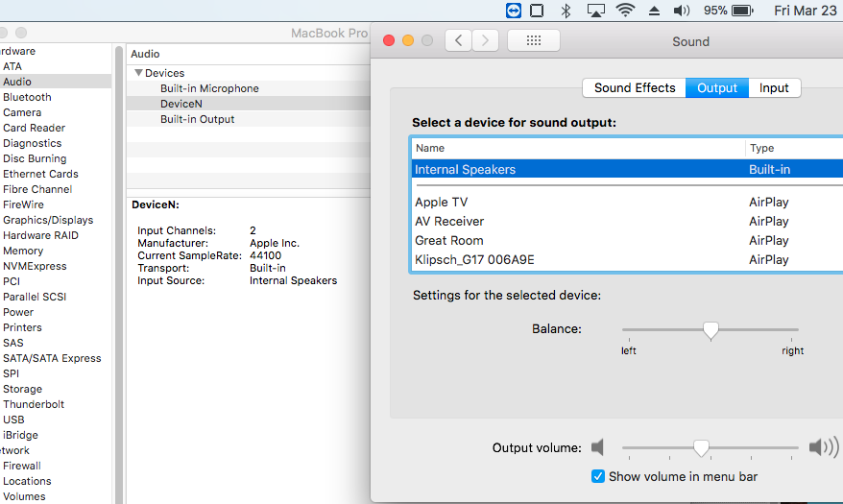The height and width of the screenshot is (504, 843).
Task: Uncheck Show volume in menu bar
Action: click(598, 476)
